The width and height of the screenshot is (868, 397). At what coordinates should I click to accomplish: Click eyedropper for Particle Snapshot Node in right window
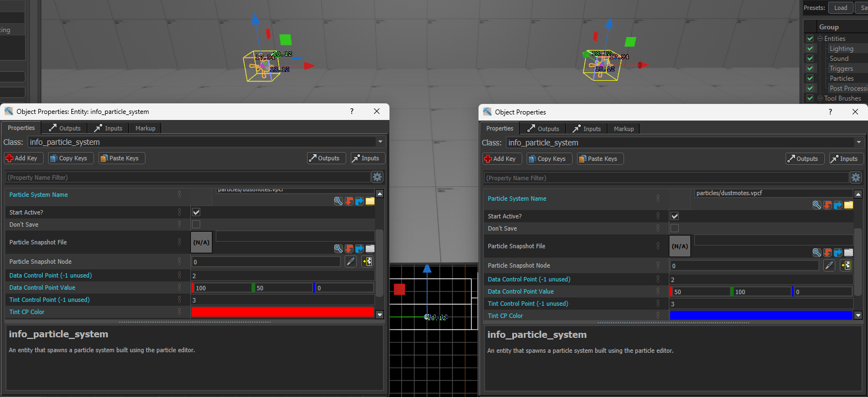pos(829,265)
